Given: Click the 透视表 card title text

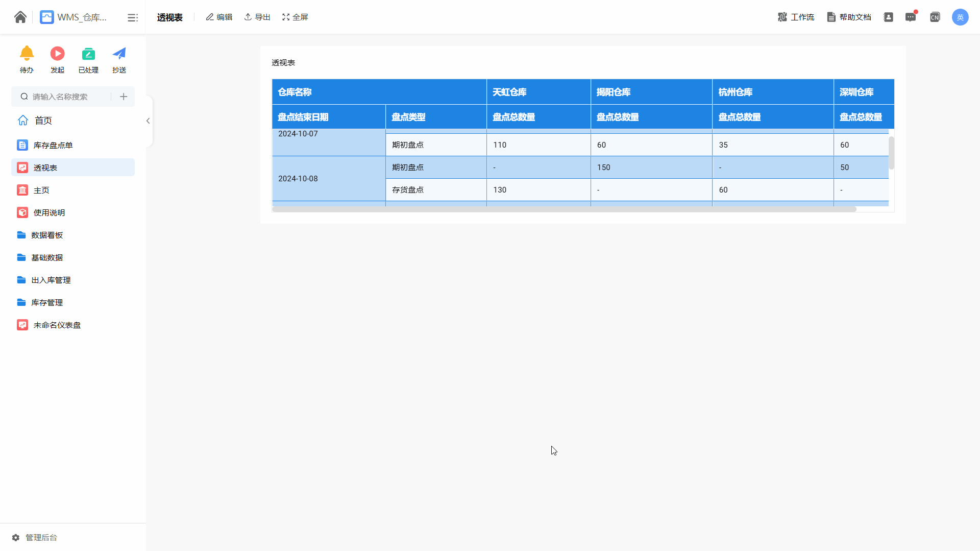Looking at the screenshot, I should pos(283,63).
